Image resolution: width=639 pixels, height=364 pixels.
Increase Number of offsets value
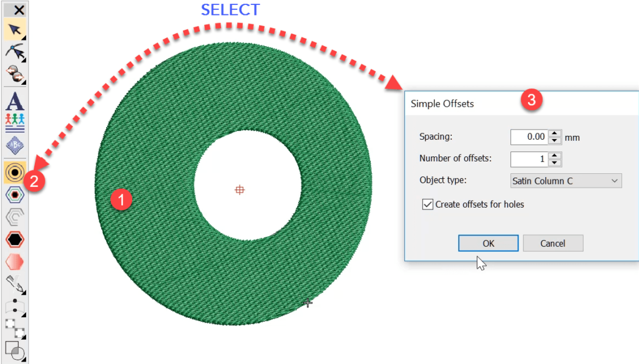(x=555, y=156)
